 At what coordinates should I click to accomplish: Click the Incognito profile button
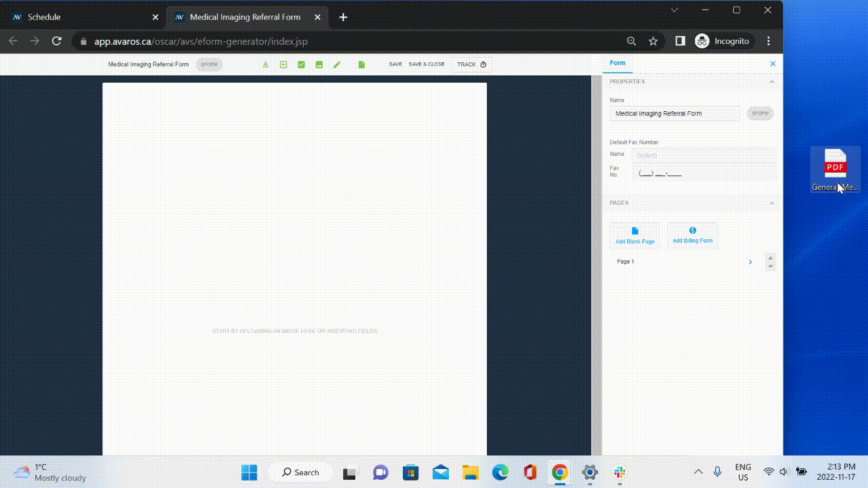(723, 41)
